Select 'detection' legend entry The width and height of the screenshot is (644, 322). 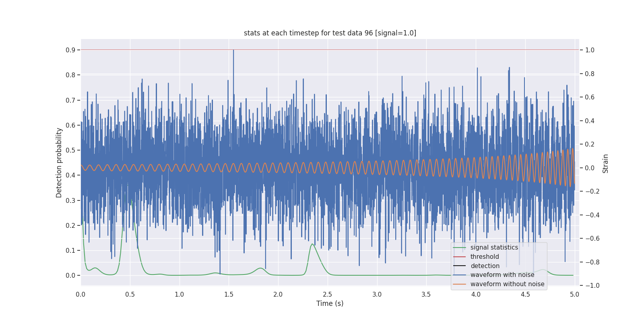pos(485,266)
